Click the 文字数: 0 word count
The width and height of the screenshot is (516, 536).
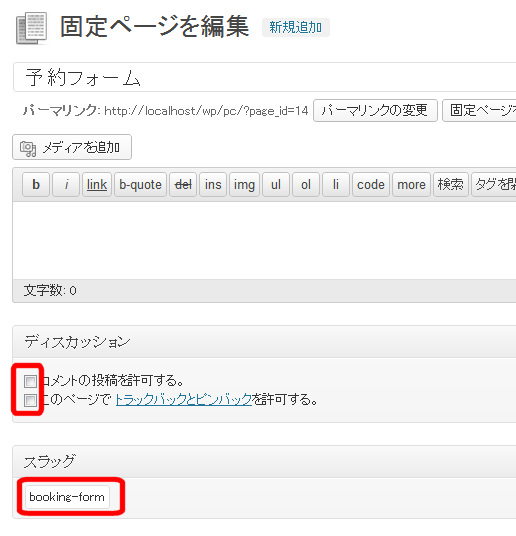(x=50, y=291)
